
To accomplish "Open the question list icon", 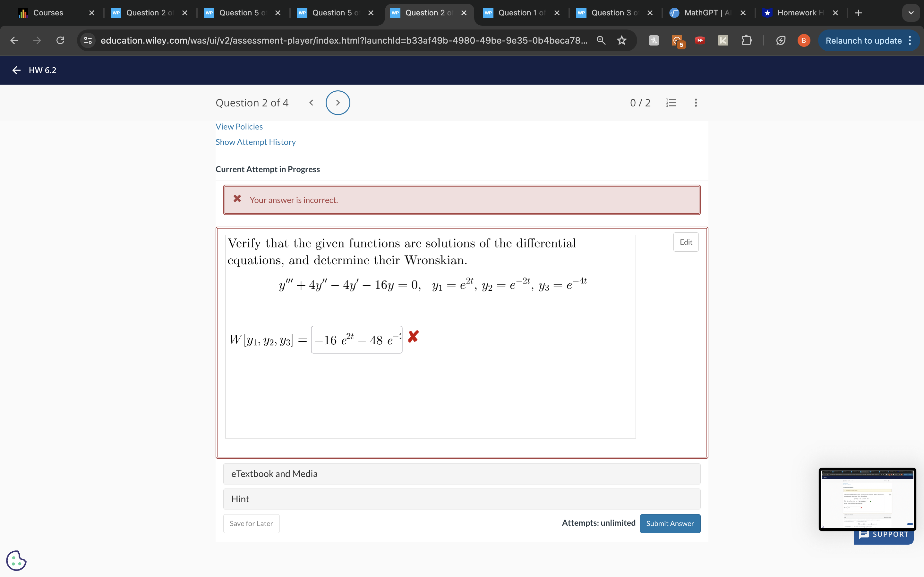I will (x=672, y=102).
